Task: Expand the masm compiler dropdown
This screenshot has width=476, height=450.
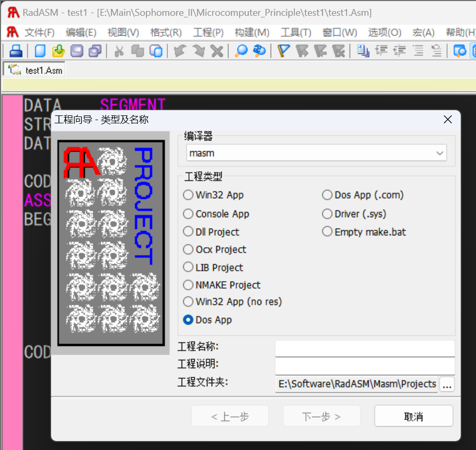Action: (x=440, y=153)
